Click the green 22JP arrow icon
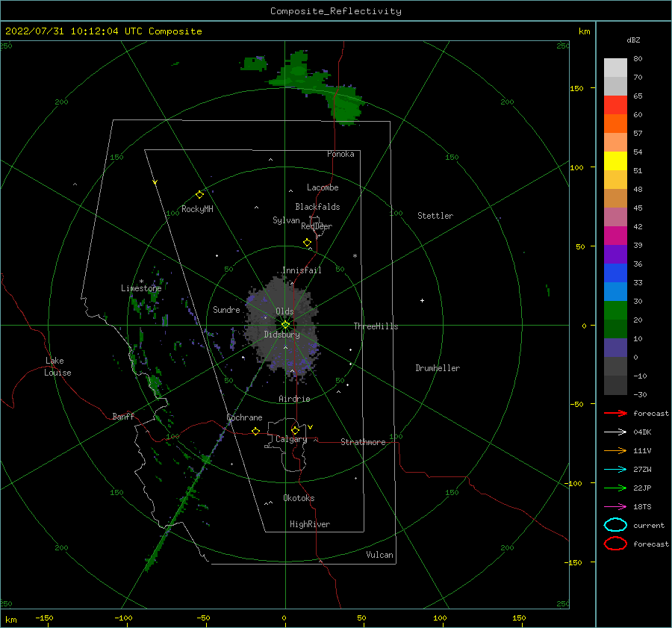 pyautogui.click(x=615, y=488)
